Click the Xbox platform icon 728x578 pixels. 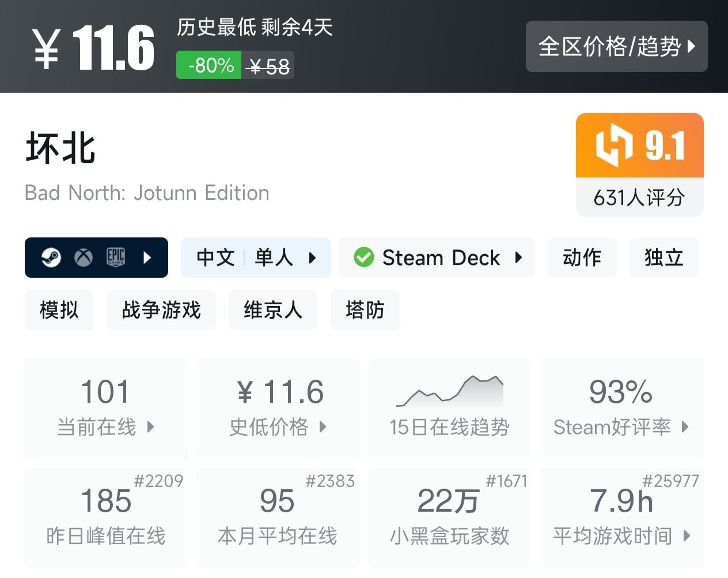[x=84, y=258]
